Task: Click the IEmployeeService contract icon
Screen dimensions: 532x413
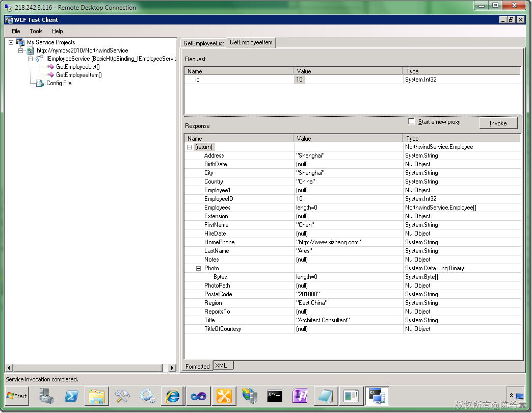Action: (x=40, y=59)
